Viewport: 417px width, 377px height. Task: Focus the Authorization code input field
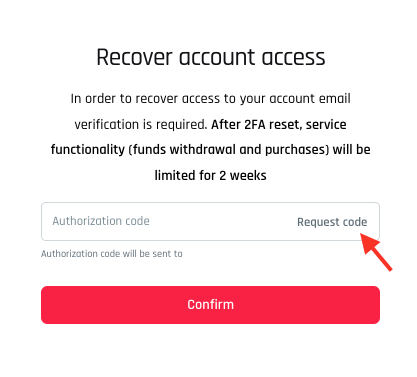coord(210,221)
